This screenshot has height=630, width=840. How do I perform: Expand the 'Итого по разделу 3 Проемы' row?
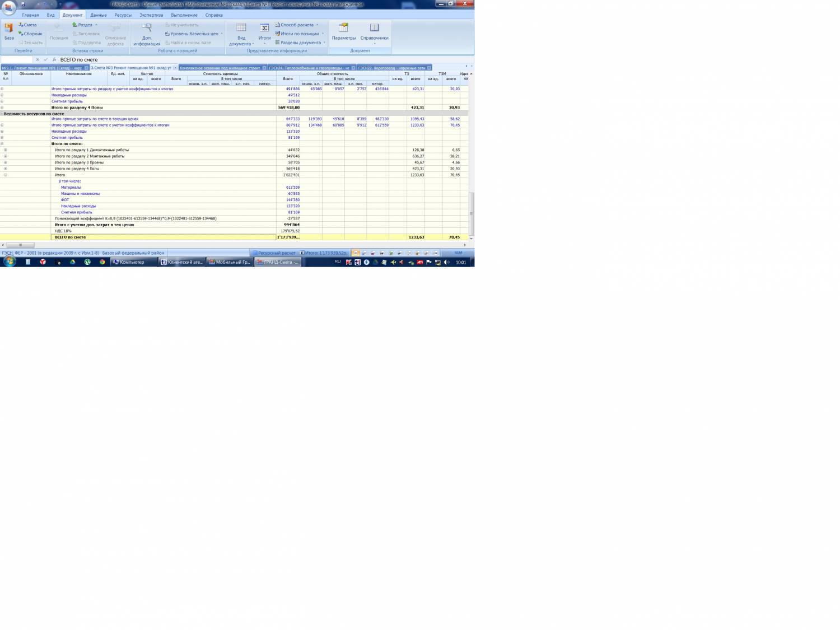[x=6, y=162]
